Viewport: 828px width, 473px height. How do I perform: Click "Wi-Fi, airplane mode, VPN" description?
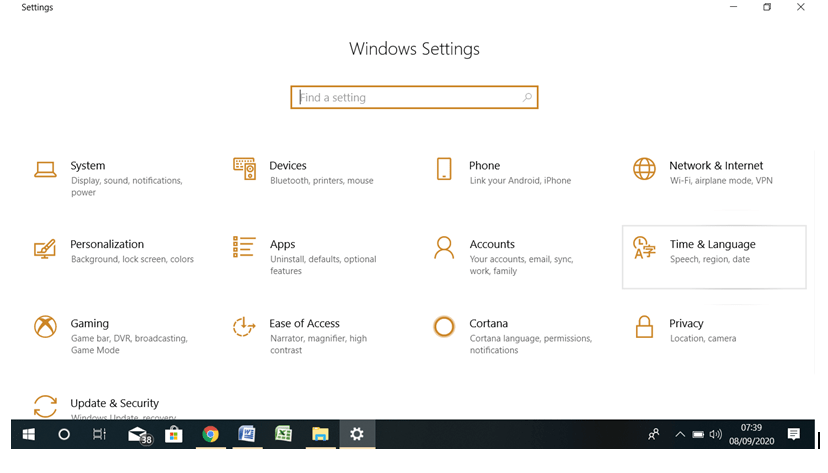tap(721, 181)
